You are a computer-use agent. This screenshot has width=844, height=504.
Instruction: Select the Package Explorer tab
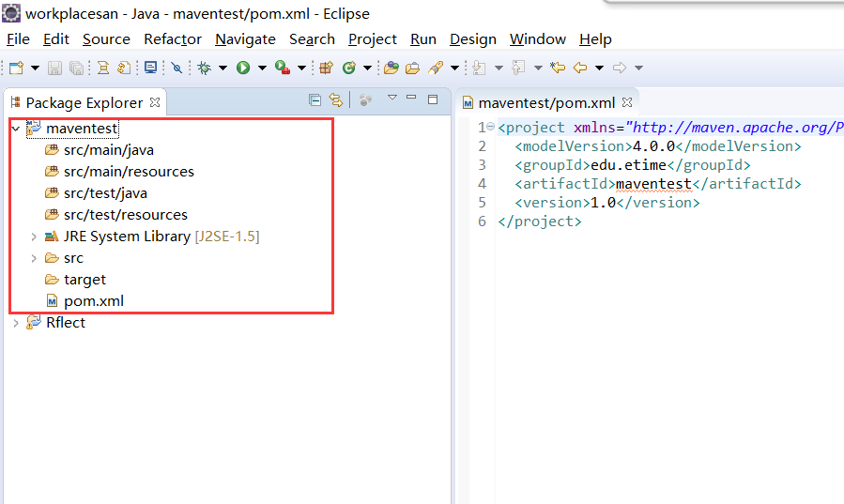tap(84, 102)
